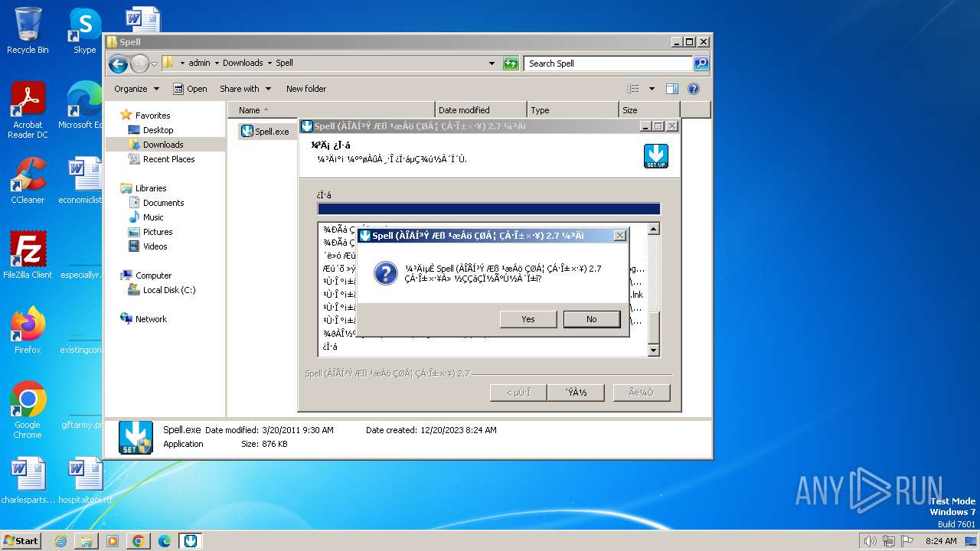This screenshot has height=551, width=980.
Task: Toggle the preview pane icon
Action: [x=671, y=89]
